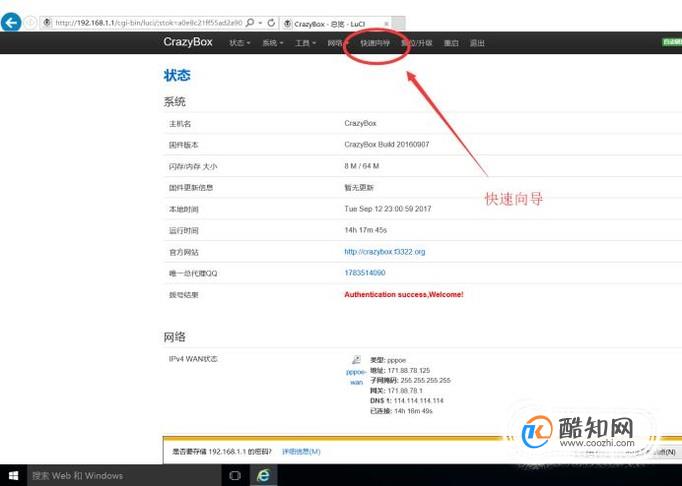Click the greyed forward navigation button
Screen dimensions: 682x486
[x=30, y=22]
